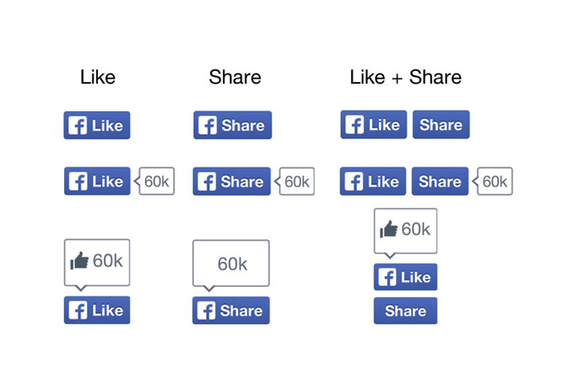This screenshot has width=566, height=392.
Task: Click the thumbs-up icon in the Like + Share column
Action: (389, 229)
